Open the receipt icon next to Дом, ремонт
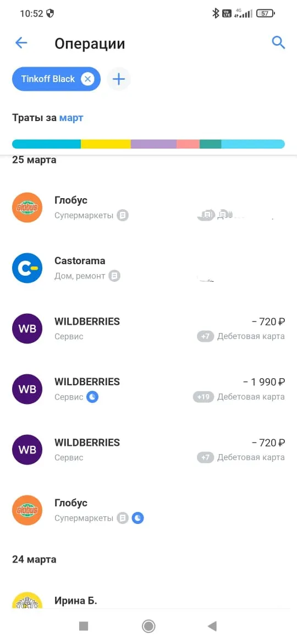Viewport: 297px width, 644px height. click(114, 276)
